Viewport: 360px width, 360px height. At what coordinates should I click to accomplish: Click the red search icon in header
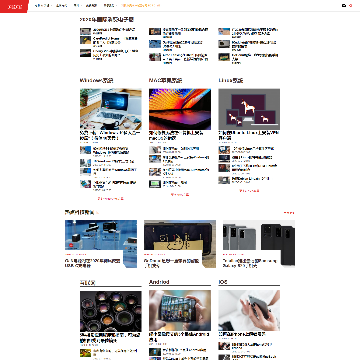click(x=350, y=5)
